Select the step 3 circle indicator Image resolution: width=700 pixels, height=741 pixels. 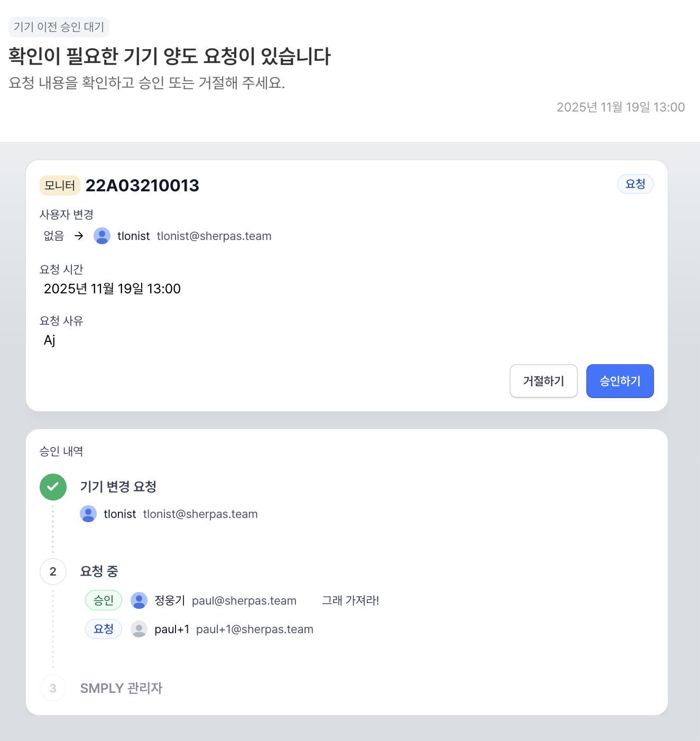[x=53, y=688]
